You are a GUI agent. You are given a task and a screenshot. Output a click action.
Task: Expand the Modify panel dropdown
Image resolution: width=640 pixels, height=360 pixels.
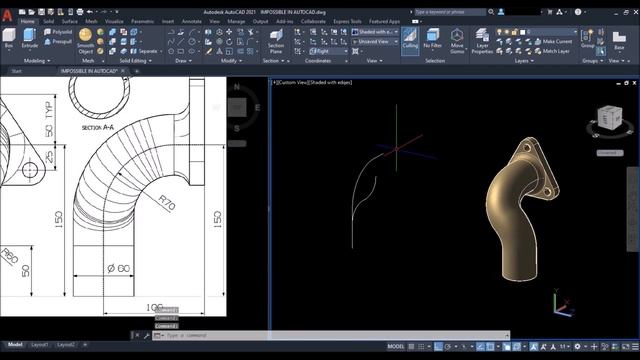point(231,61)
